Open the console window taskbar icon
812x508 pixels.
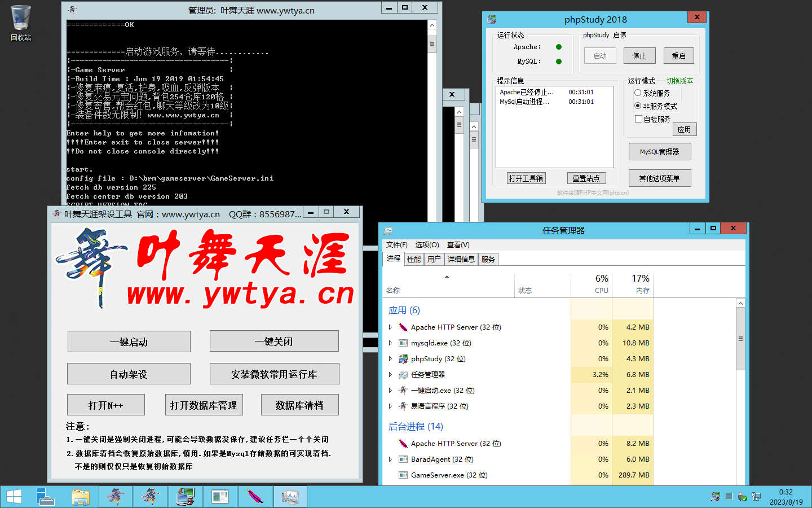coord(220,497)
